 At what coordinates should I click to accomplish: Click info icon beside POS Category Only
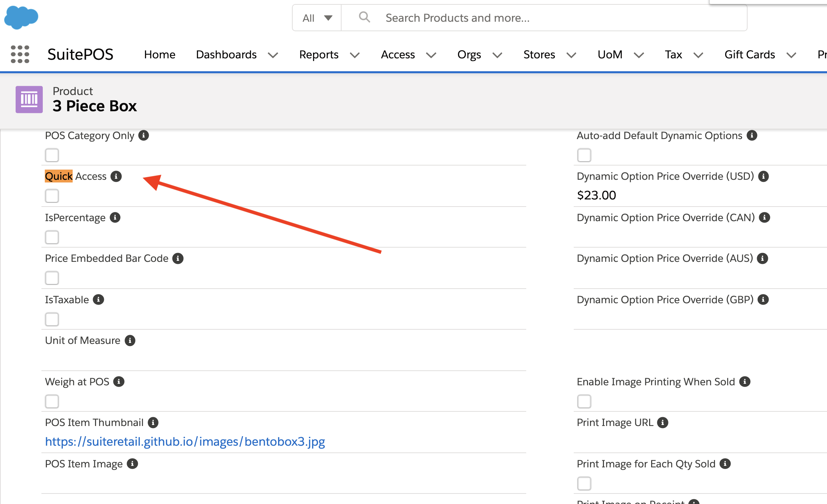click(144, 136)
